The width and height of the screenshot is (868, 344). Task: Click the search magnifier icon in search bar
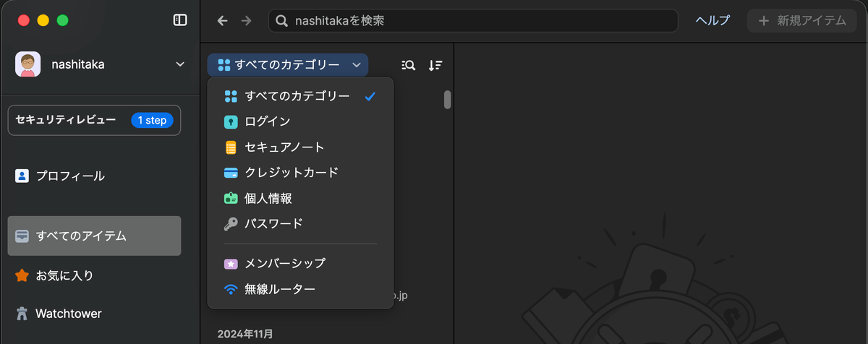point(282,21)
